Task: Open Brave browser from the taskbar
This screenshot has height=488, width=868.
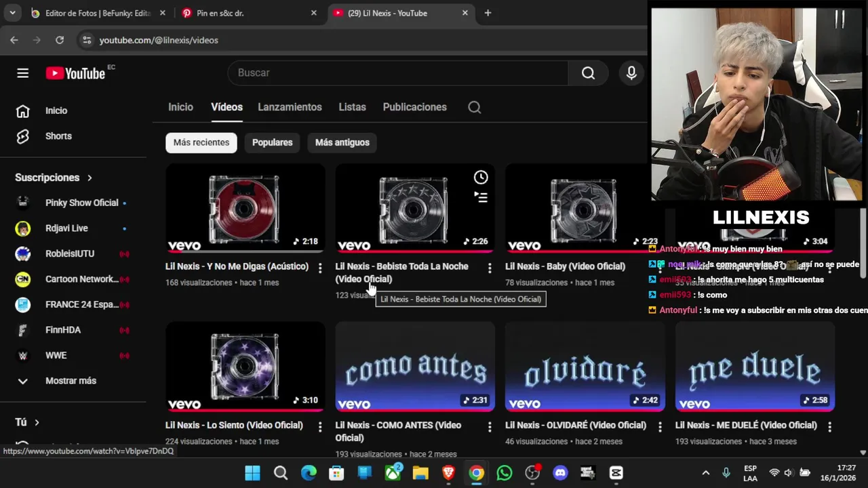Action: (x=448, y=472)
